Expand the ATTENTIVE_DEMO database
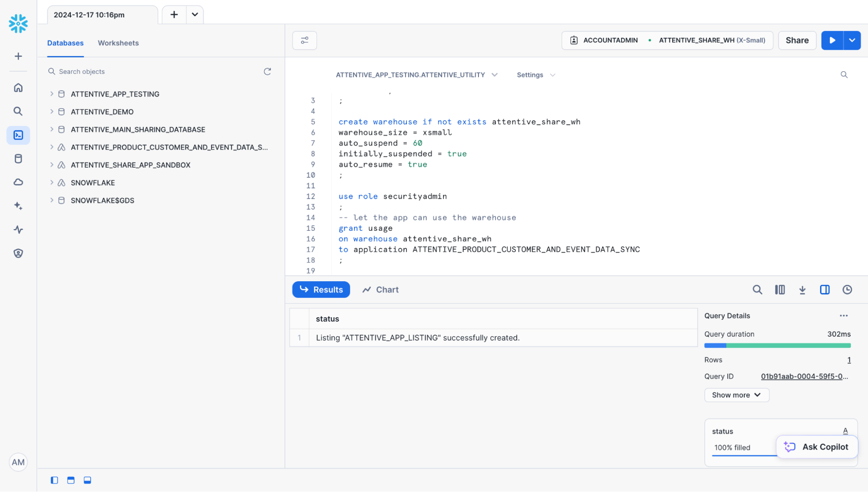The height and width of the screenshot is (492, 868). tap(52, 112)
